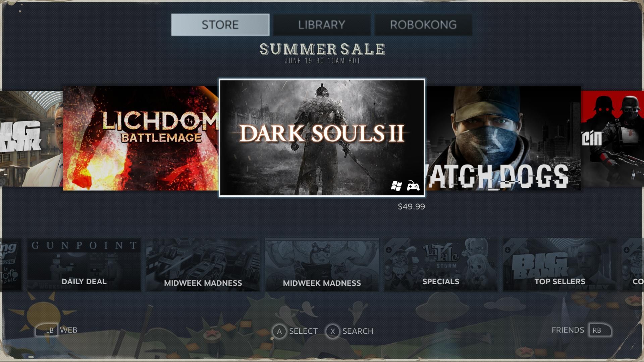Select the Wolfenstein banner at right edge

[x=612, y=138]
